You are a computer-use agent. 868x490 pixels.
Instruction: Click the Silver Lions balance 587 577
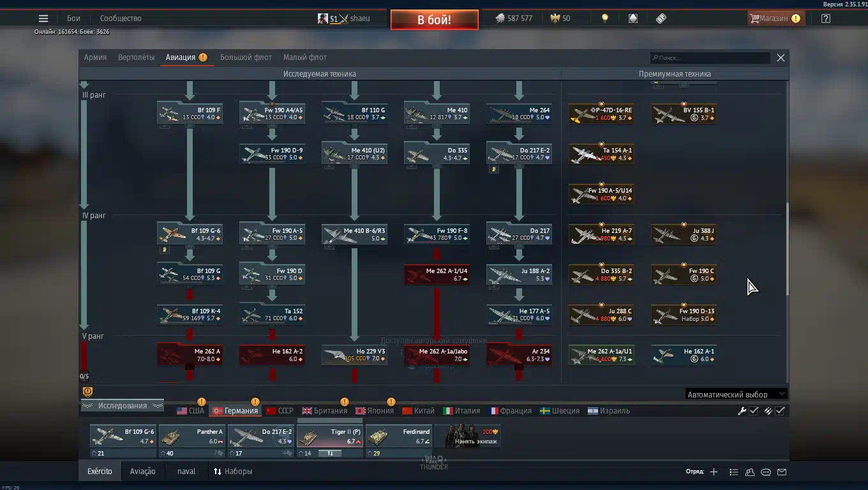pos(514,19)
